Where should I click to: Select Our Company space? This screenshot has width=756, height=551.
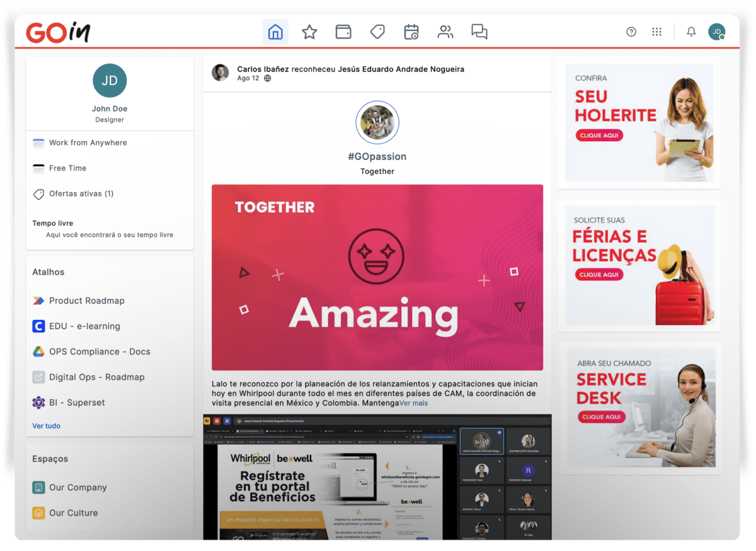77,487
